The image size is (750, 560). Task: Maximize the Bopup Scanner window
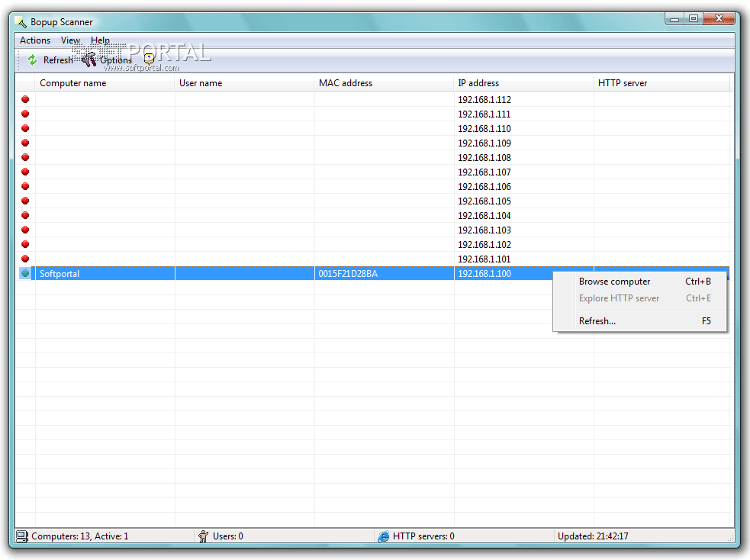[693, 19]
